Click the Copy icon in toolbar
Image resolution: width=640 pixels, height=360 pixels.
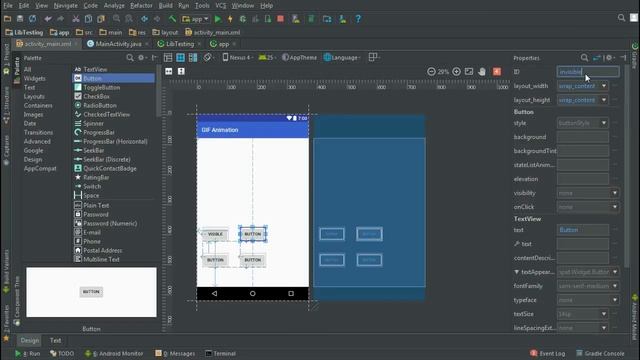pos(88,19)
